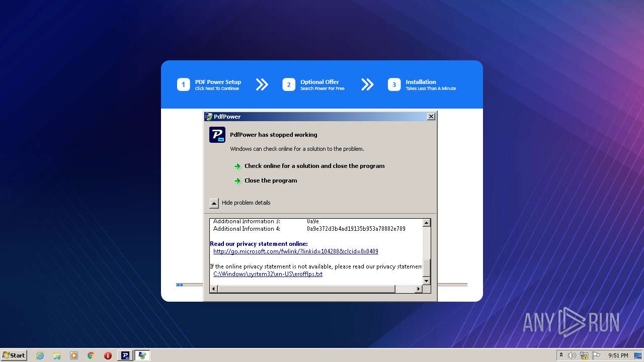Image resolution: width=644 pixels, height=362 pixels.
Task: Close the PdfPower error dialog
Action: tap(431, 117)
